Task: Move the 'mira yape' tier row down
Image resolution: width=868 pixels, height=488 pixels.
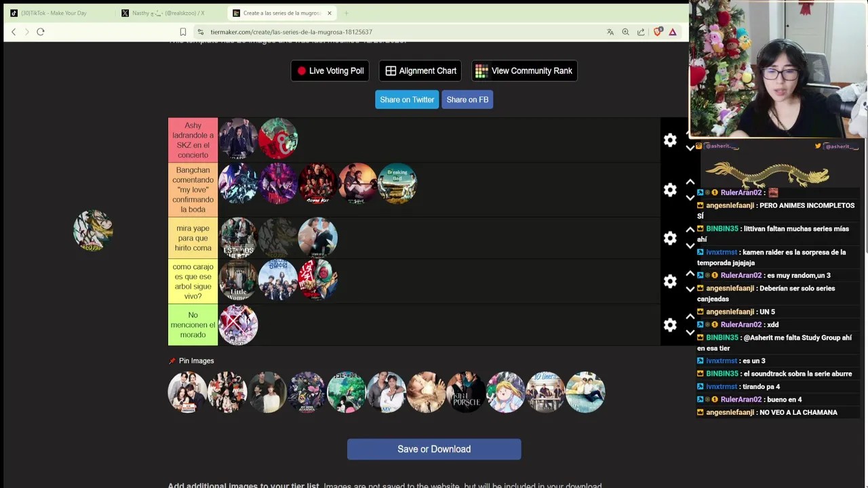Action: (x=690, y=245)
